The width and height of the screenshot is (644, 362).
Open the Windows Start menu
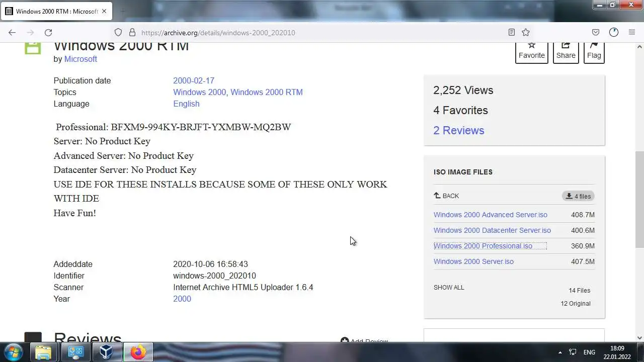[x=14, y=352]
